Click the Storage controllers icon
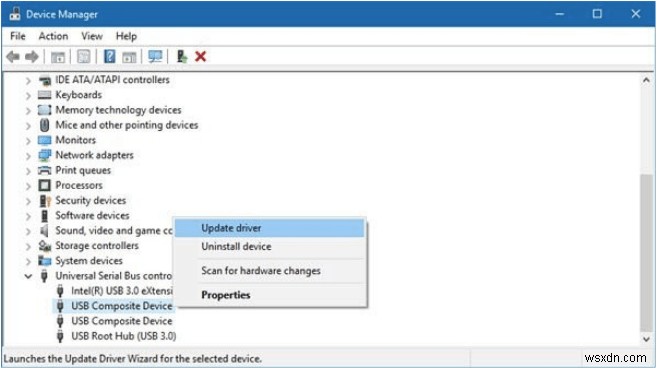The width and height of the screenshot is (658, 368). (44, 246)
